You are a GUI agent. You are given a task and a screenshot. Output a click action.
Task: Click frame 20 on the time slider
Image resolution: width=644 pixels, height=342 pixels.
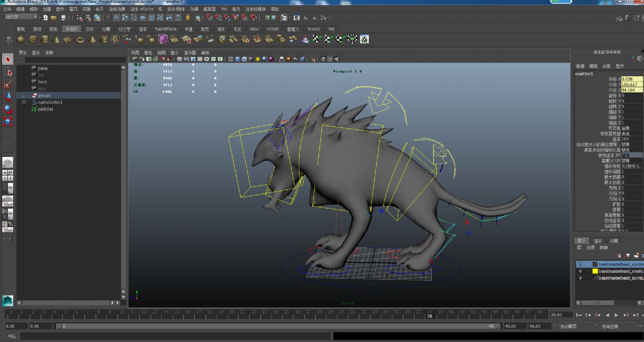coord(232,315)
